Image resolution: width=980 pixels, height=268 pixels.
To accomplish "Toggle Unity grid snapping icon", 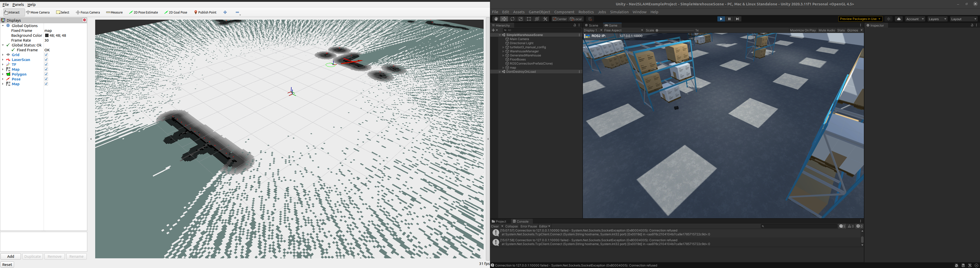I will [x=590, y=19].
